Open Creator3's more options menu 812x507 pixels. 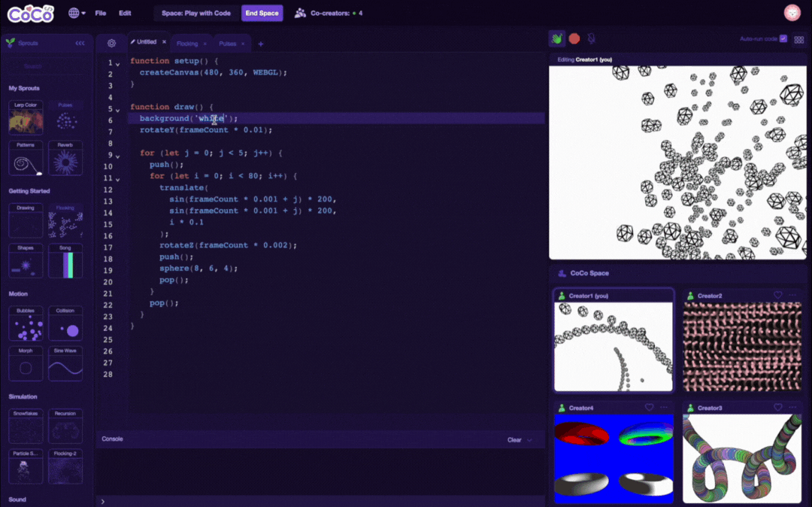tap(792, 408)
